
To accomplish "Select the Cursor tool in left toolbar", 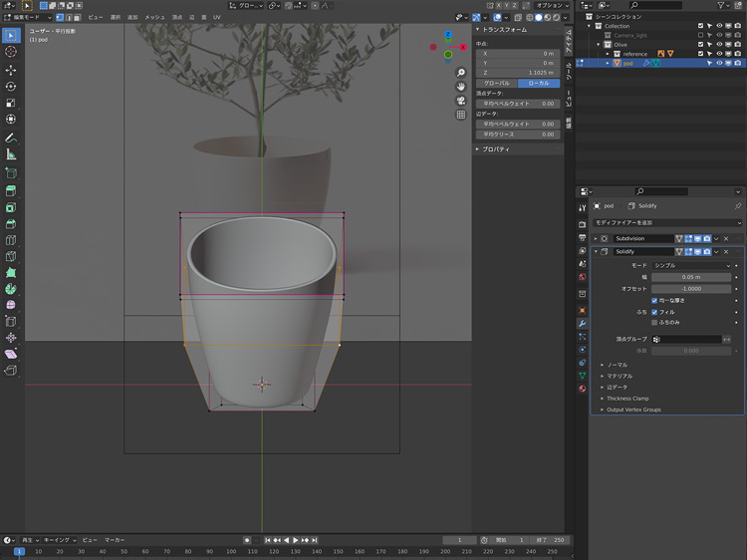I will click(11, 51).
